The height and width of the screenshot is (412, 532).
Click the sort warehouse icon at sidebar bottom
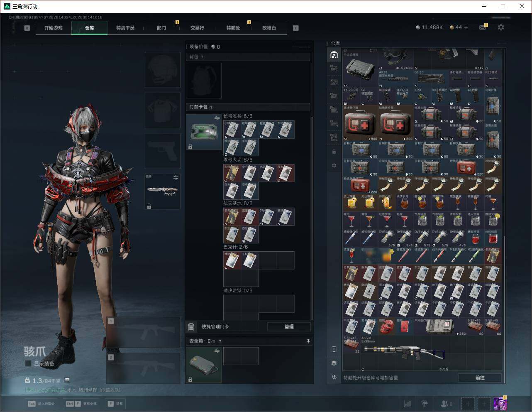coord(334,377)
